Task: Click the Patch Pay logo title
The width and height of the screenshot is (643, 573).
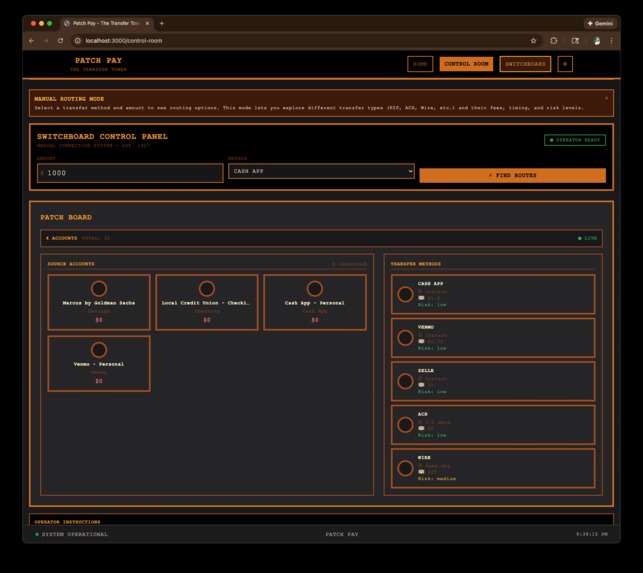Action: [98, 60]
